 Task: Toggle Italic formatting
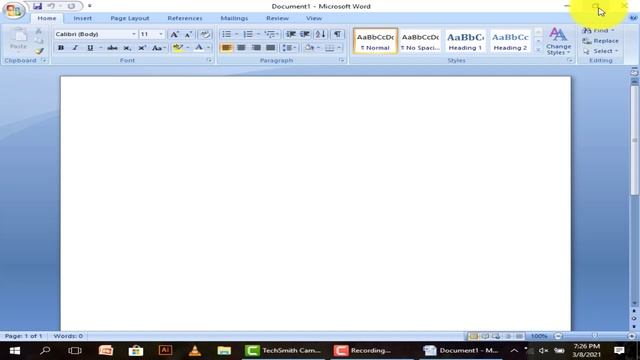point(75,48)
